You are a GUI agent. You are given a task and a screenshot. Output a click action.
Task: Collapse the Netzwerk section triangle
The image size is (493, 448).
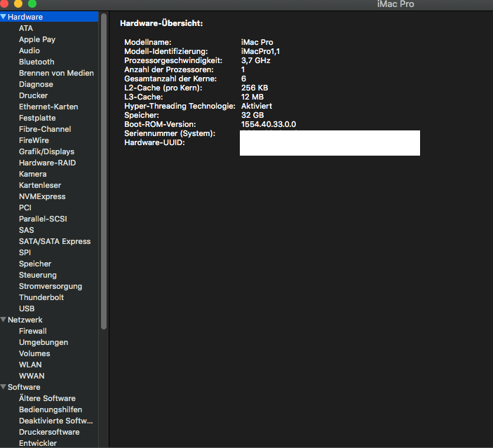coord(3,320)
